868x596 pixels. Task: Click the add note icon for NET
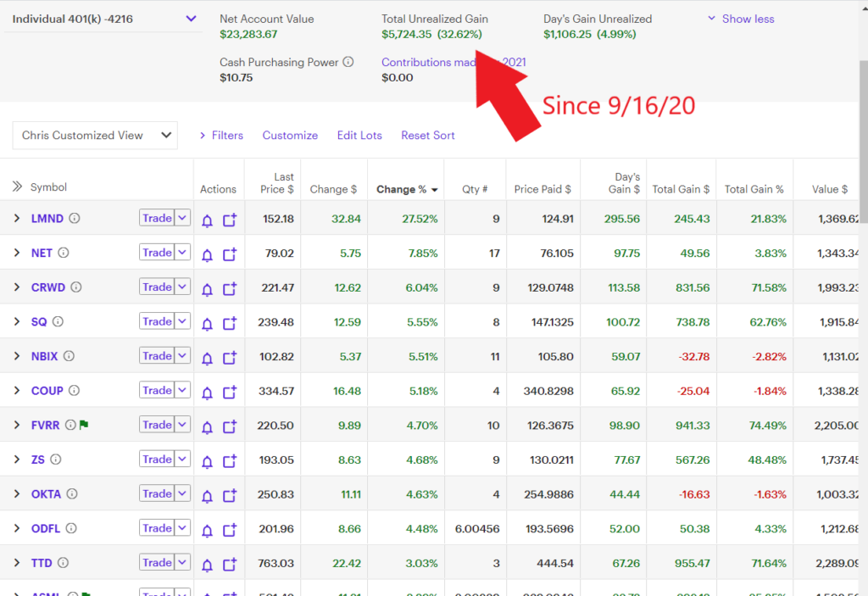coord(230,253)
